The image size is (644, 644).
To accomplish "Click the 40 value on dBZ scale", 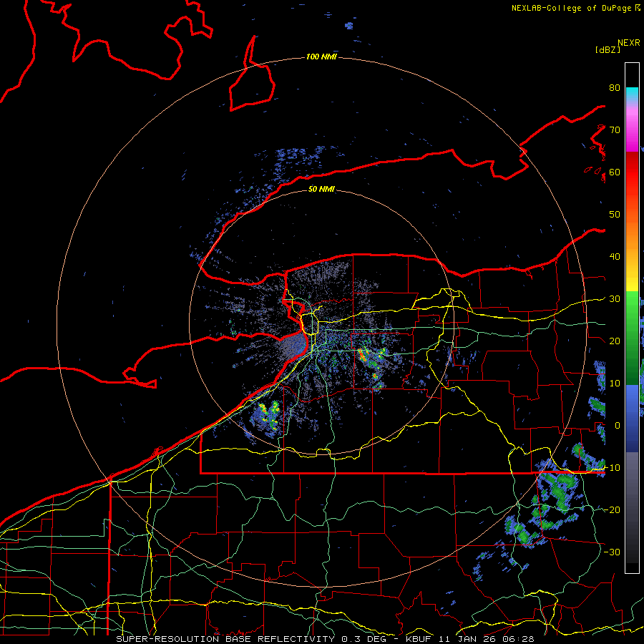I will click(615, 257).
